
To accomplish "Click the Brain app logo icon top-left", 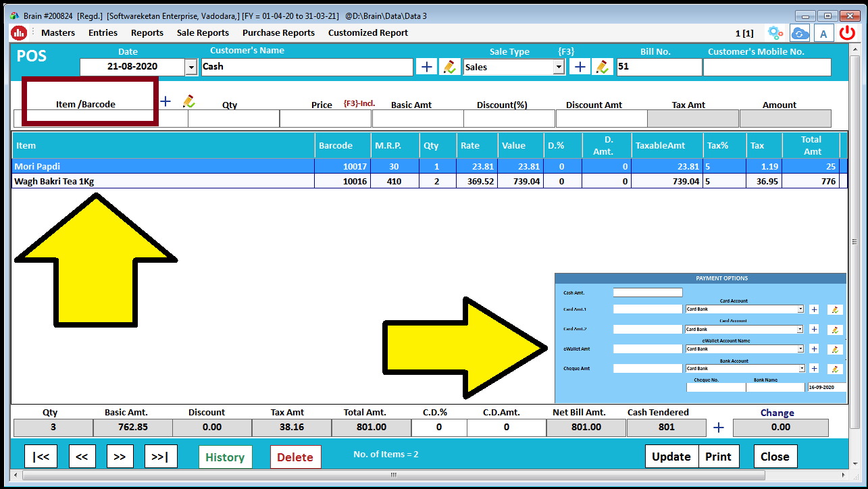I will click(18, 32).
